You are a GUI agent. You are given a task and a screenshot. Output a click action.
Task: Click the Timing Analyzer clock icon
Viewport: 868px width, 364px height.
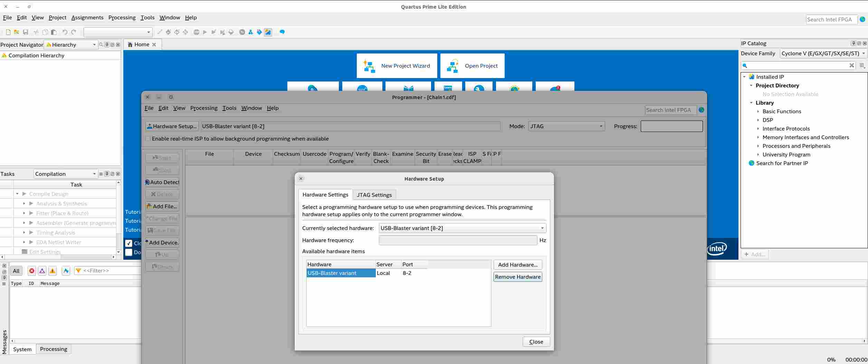(x=242, y=32)
